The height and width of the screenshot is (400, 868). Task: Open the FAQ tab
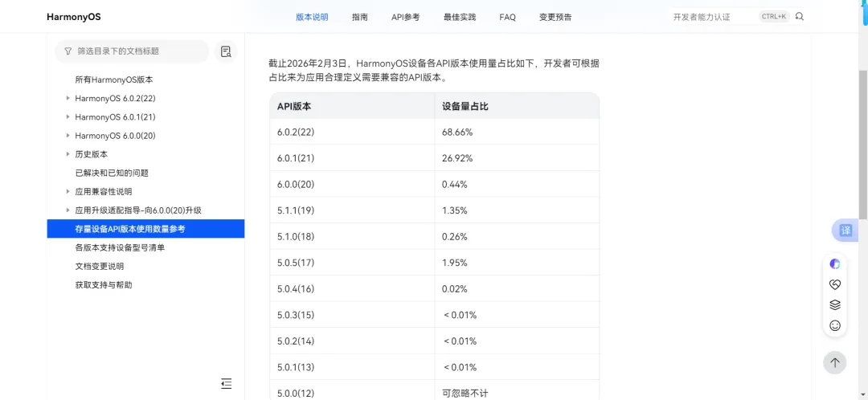tap(507, 17)
